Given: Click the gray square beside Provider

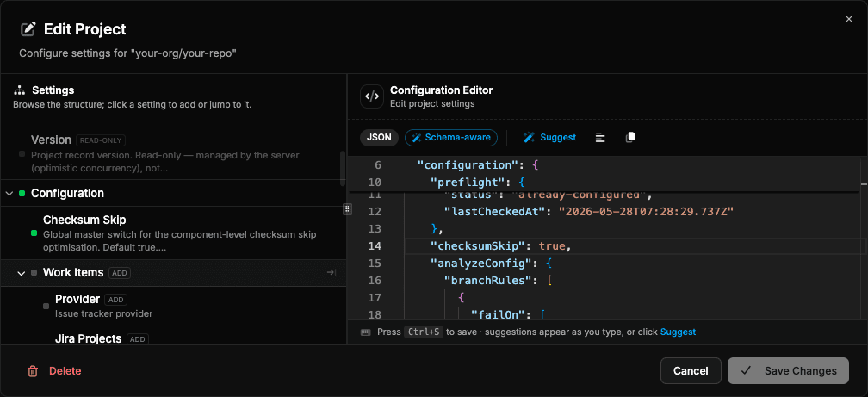Looking at the screenshot, I should [46, 307].
